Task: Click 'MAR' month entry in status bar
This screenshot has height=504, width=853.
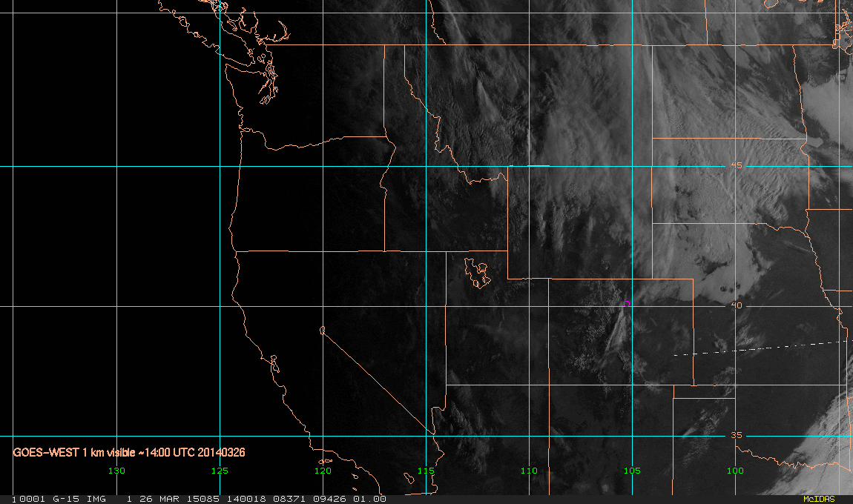Action: [169, 499]
